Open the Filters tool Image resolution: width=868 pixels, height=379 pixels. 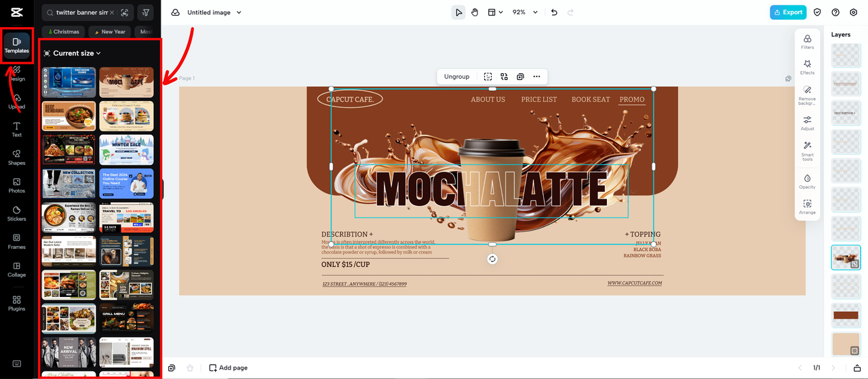coord(807,42)
